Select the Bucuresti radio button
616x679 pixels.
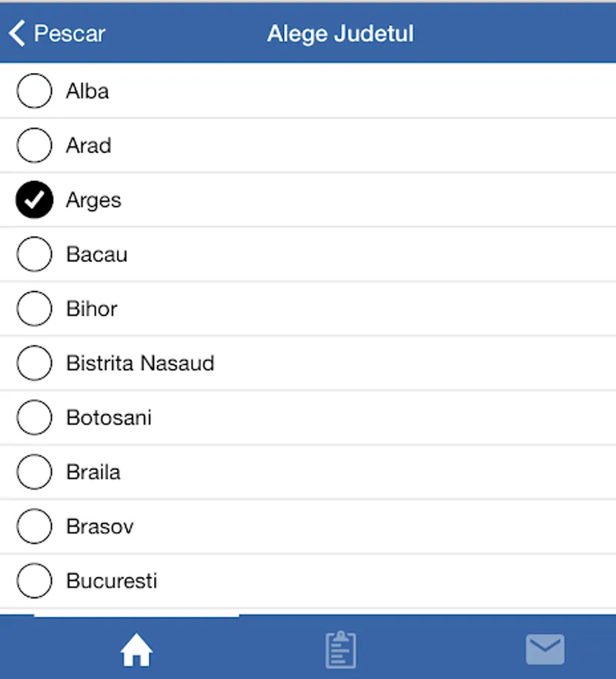(35, 581)
